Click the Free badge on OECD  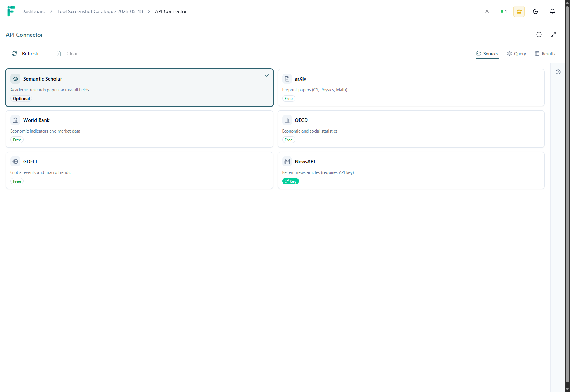[289, 140]
